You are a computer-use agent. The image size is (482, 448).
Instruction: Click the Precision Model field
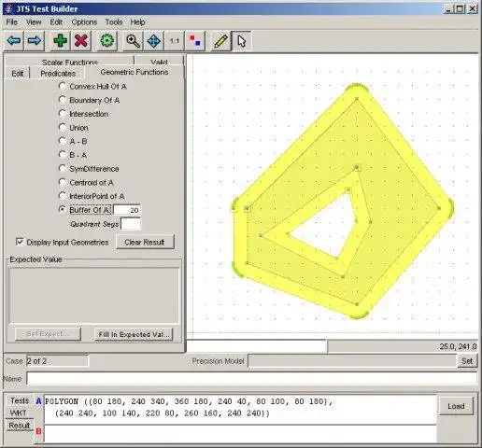point(352,361)
